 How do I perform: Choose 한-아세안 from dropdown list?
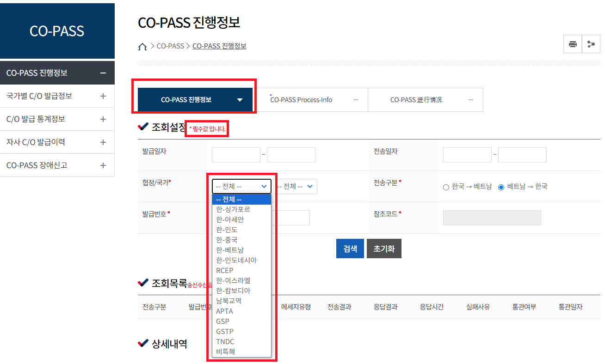[241, 219]
